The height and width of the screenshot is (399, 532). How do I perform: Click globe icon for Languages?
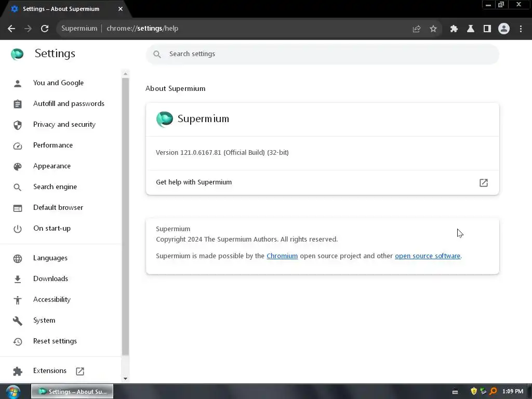tap(18, 258)
